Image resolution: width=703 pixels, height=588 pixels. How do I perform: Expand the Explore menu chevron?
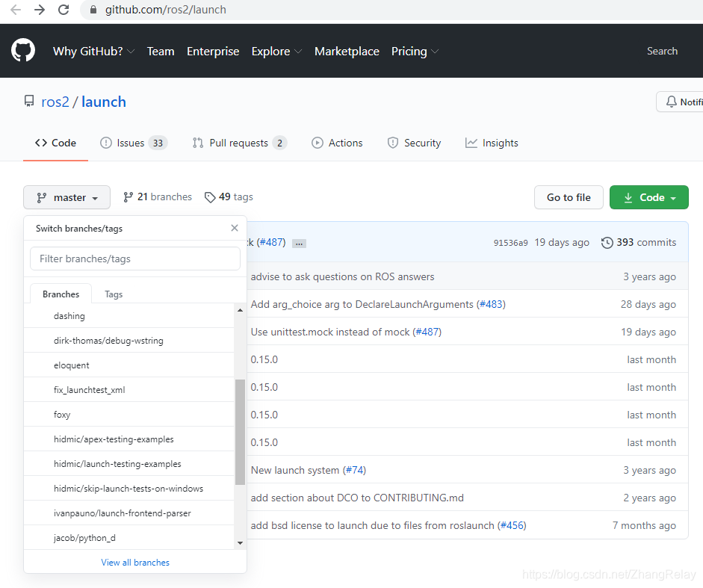298,52
